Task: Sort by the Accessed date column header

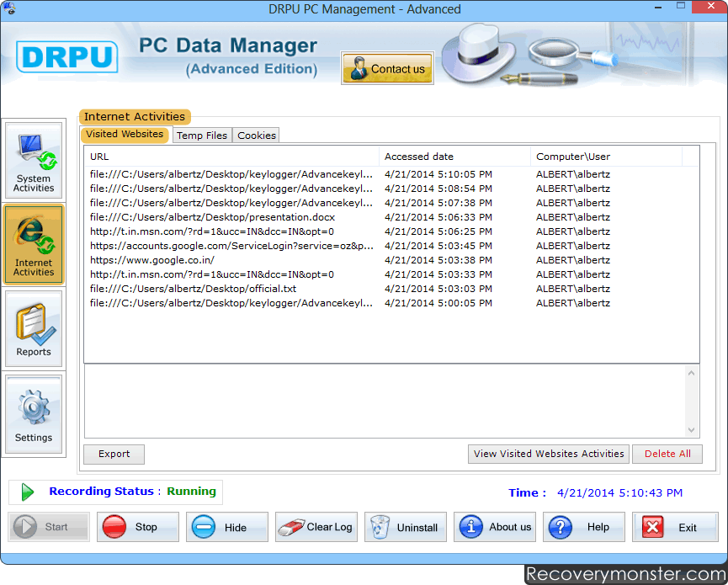Action: click(454, 157)
